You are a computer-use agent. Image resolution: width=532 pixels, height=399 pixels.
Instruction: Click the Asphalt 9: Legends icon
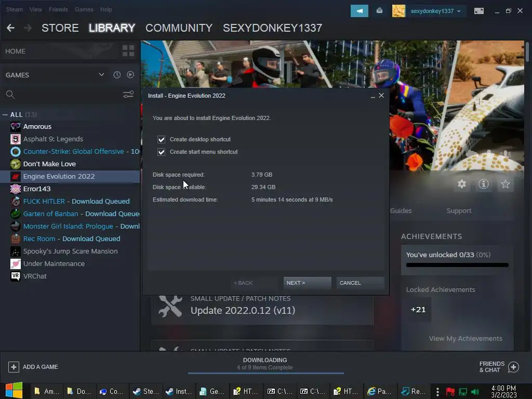coord(15,139)
